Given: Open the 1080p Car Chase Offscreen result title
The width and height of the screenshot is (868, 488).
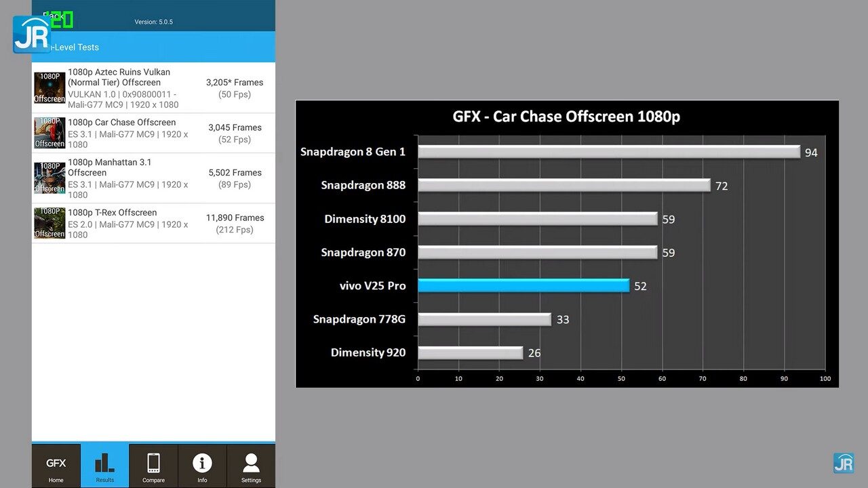Looking at the screenshot, I should coord(121,123).
